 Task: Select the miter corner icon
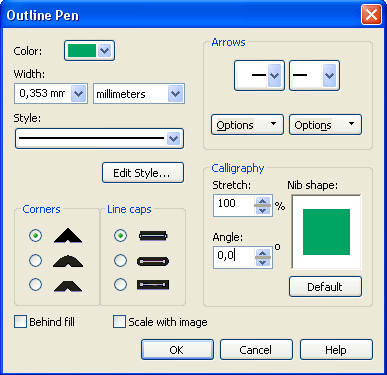pyautogui.click(x=68, y=235)
